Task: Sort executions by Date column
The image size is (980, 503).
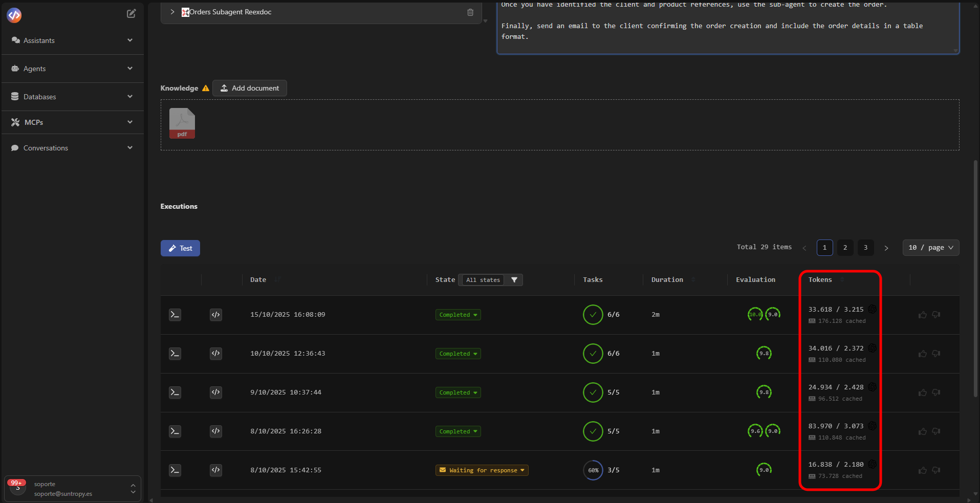Action: pyautogui.click(x=277, y=279)
